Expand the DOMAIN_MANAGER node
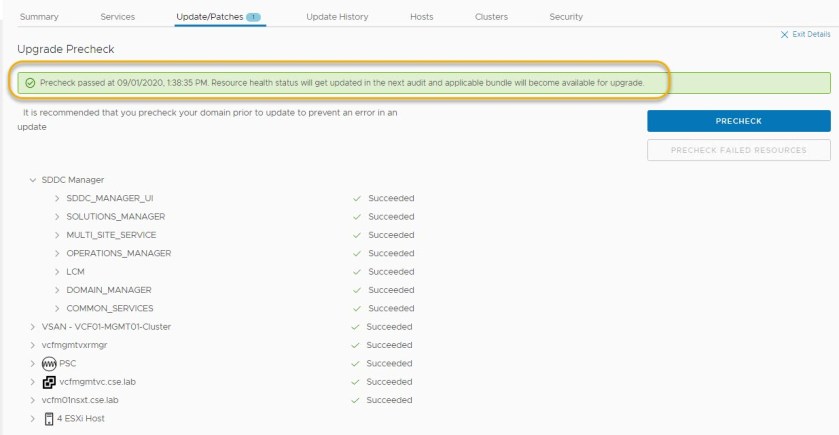The image size is (839, 435). click(57, 290)
